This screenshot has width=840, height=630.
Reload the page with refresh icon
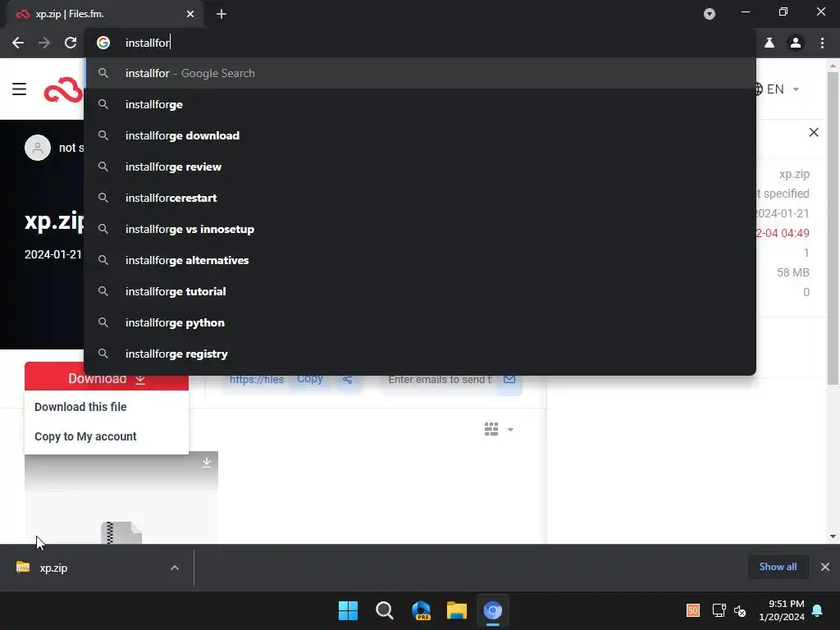pos(71,43)
